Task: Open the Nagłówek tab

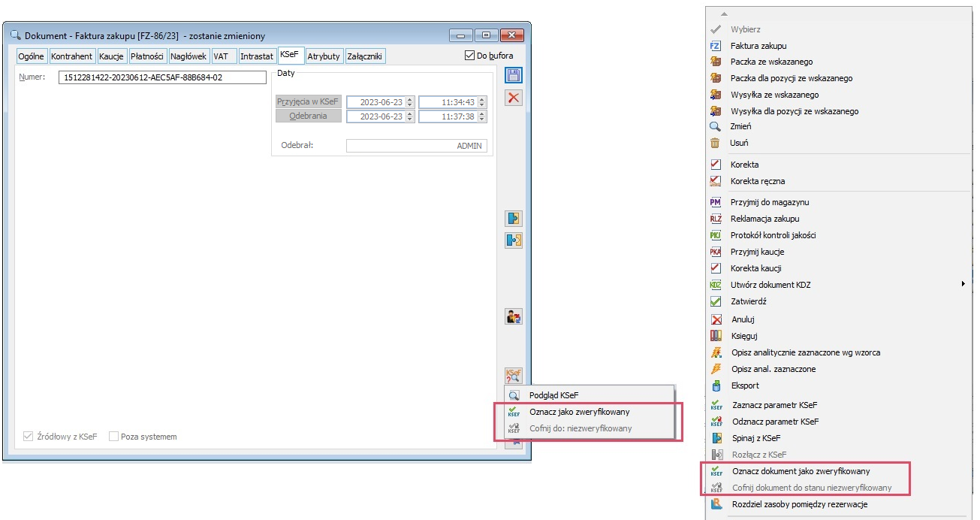Action: pos(188,56)
